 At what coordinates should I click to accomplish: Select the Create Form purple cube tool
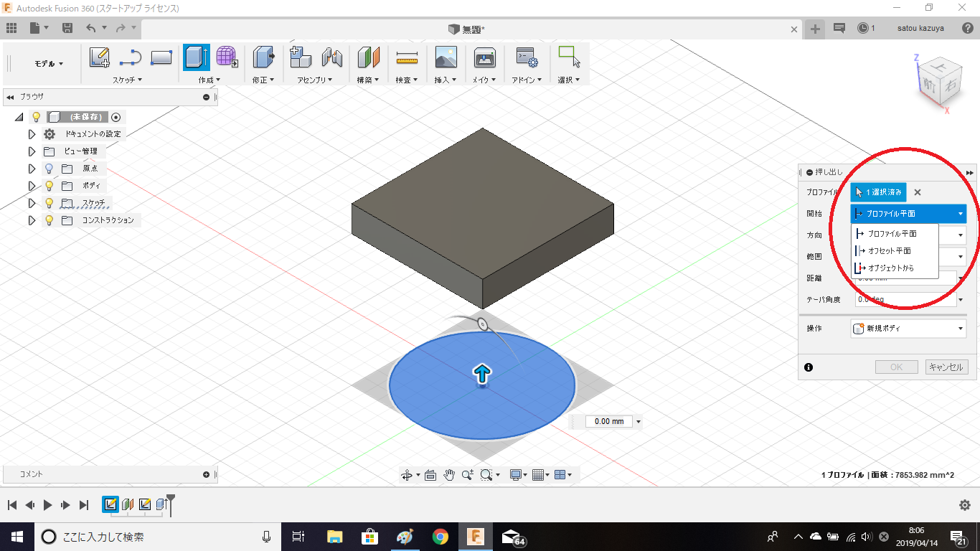[227, 57]
